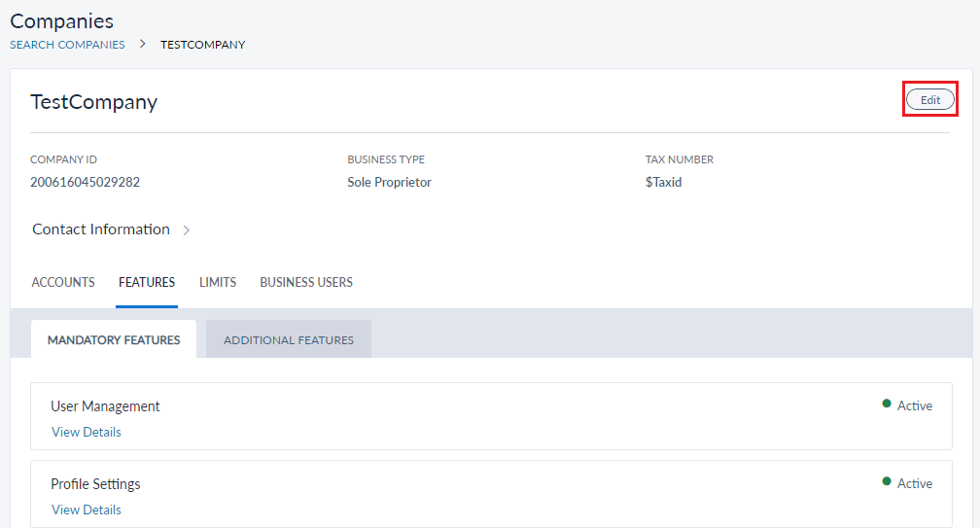Select the TESTCOMPANY breadcrumb item
This screenshot has width=980, height=528.
202,45
